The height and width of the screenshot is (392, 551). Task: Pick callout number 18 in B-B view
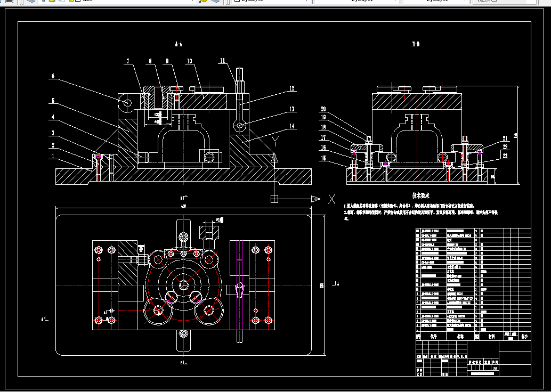tap(323, 127)
